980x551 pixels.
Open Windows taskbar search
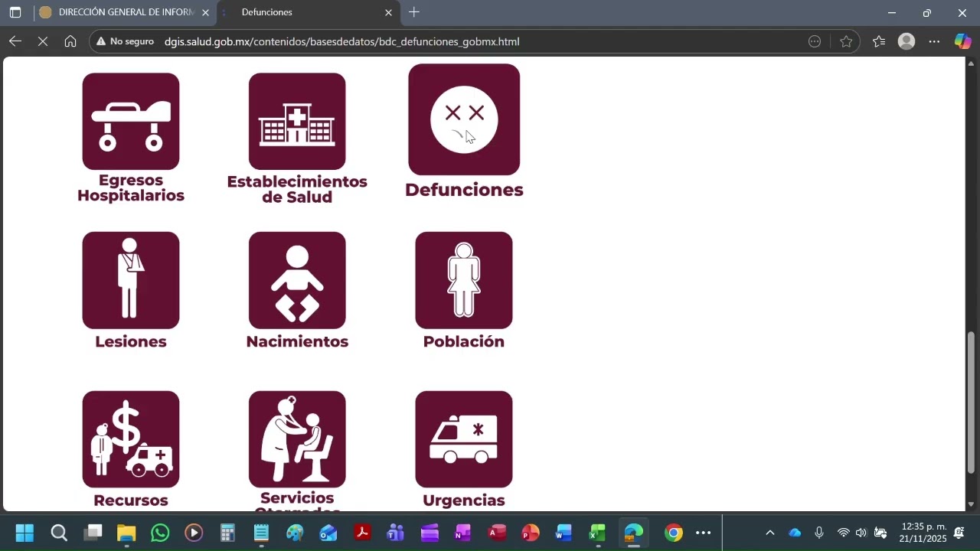point(59,533)
